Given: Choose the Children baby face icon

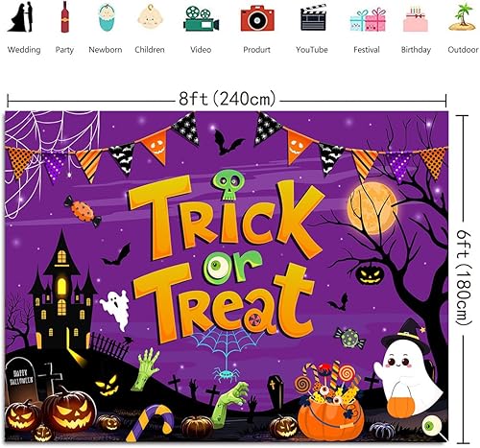Looking at the screenshot, I should pos(150,16).
